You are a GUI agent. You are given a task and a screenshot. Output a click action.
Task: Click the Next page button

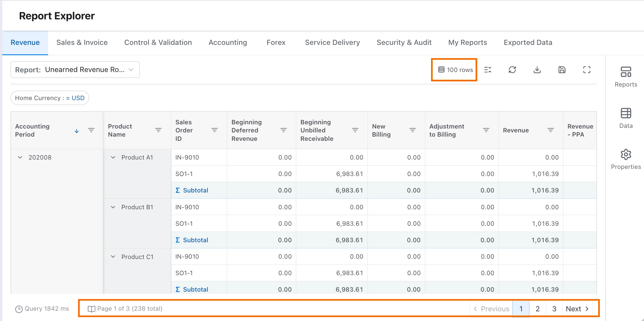(x=578, y=309)
